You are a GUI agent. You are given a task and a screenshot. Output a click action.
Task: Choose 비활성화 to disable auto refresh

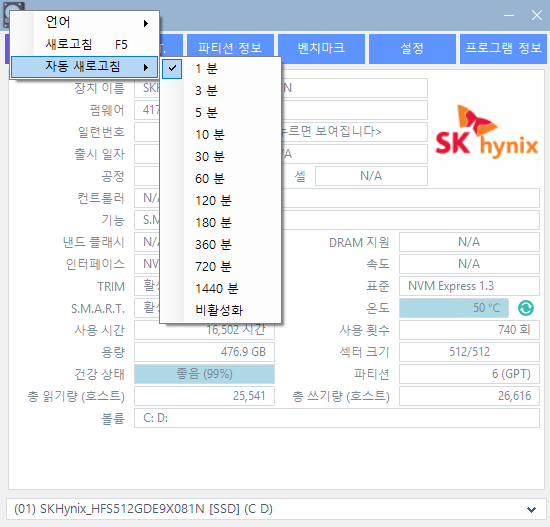[x=220, y=311]
